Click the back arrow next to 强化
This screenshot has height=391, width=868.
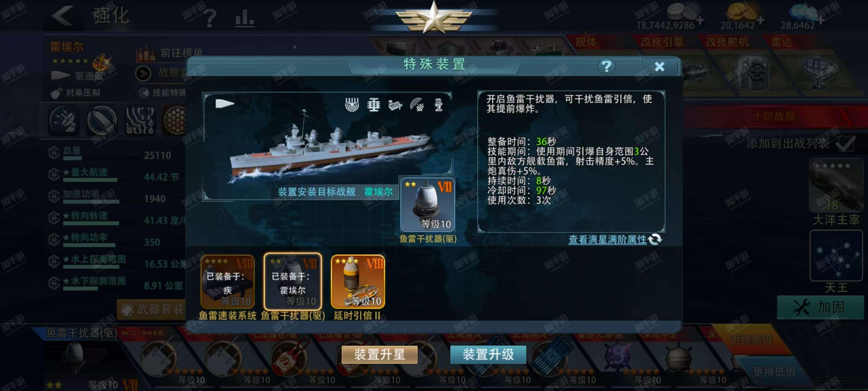[x=63, y=16]
